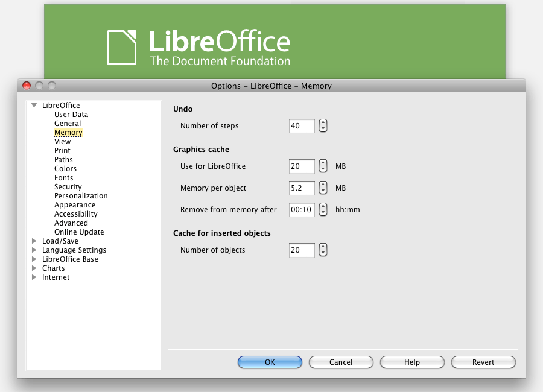
Task: Open the Advanced options page
Action: click(x=71, y=223)
